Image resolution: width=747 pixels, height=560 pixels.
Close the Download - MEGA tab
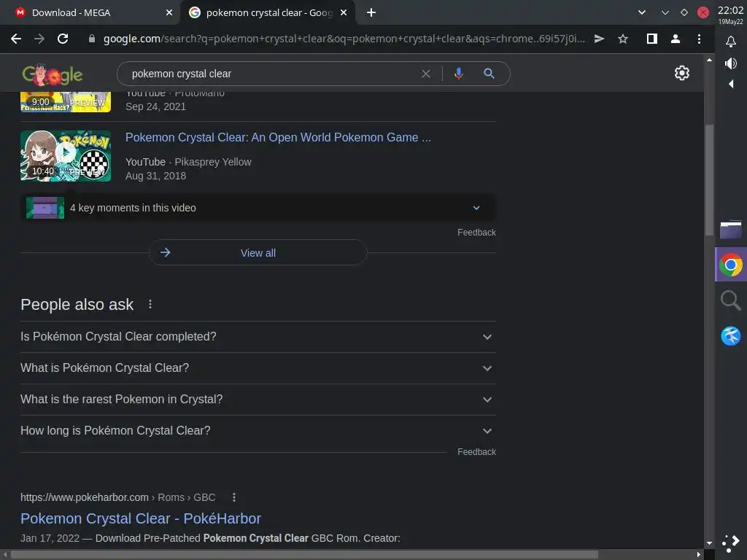pyautogui.click(x=169, y=13)
